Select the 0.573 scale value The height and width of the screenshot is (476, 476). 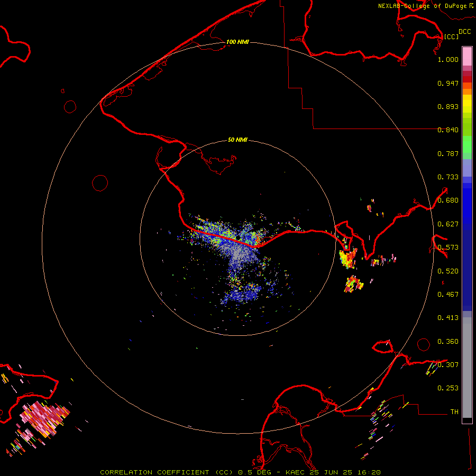click(x=448, y=248)
